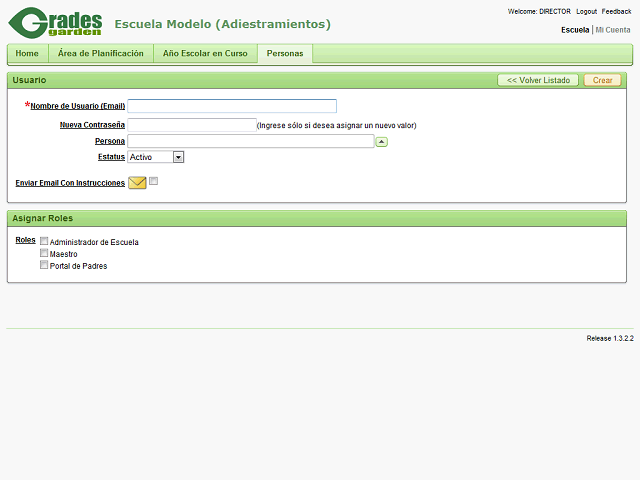The image size is (640, 480).
Task: Select the Personas tab
Action: click(x=285, y=53)
